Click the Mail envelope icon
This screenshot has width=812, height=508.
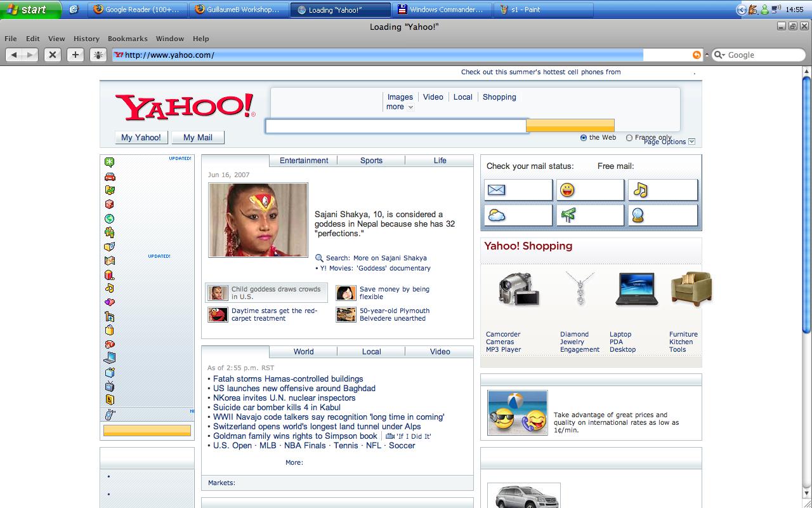(496, 190)
